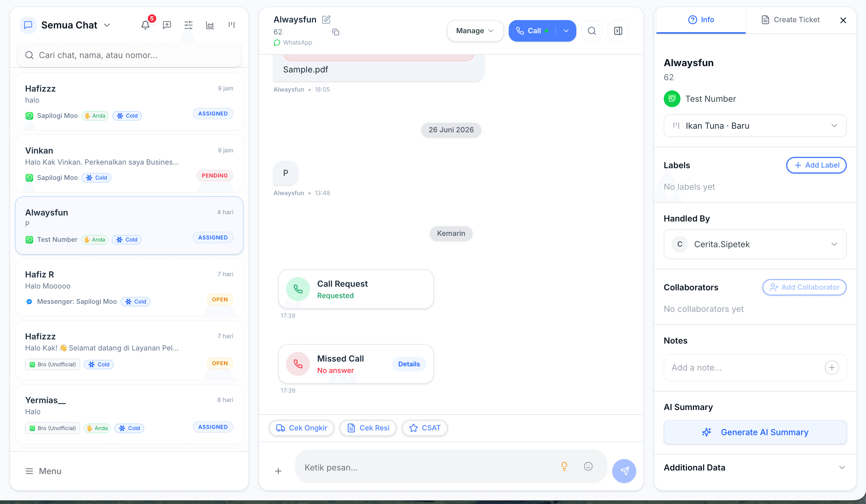Open the chat filter sliders icon

(x=188, y=25)
